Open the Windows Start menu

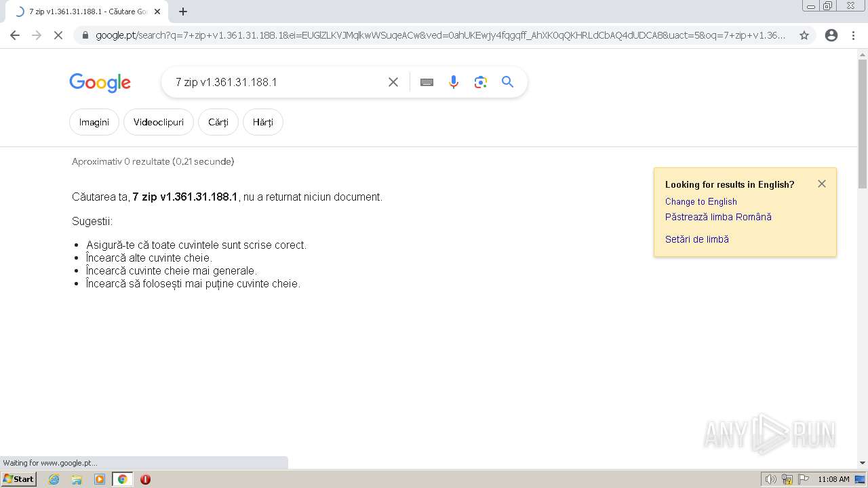pos(18,479)
